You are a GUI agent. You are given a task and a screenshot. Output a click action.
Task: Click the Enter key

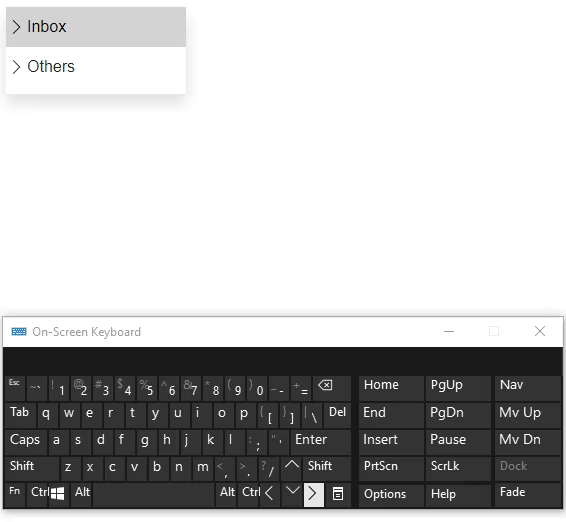321,441
